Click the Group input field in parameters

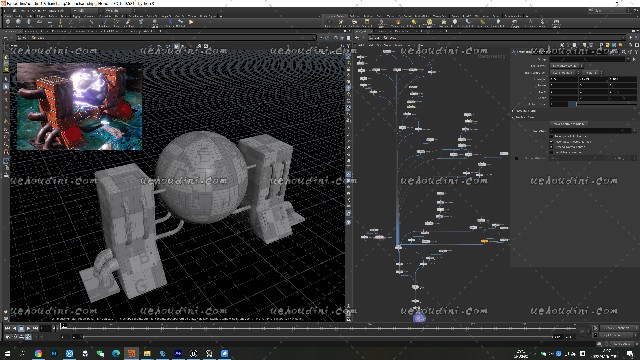588,59
